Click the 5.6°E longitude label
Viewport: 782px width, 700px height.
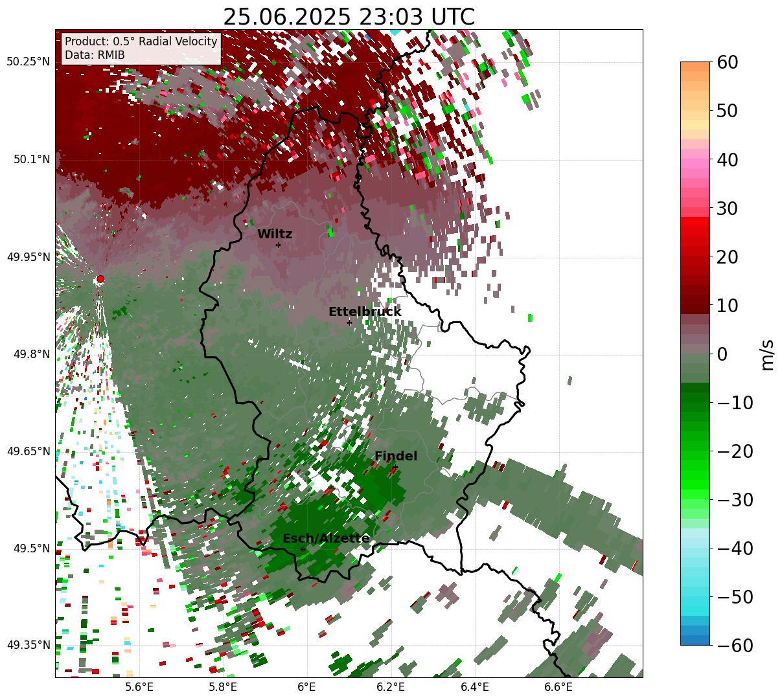click(139, 687)
